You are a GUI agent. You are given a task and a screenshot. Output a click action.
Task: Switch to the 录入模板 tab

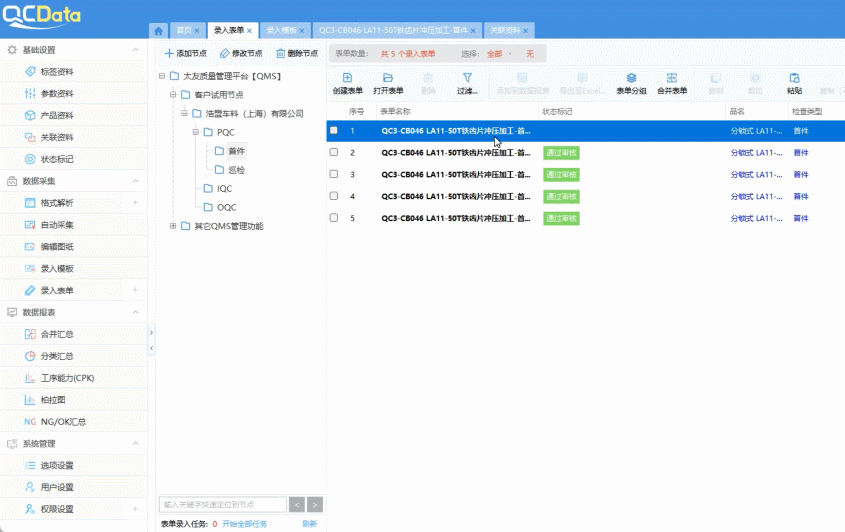click(x=281, y=31)
